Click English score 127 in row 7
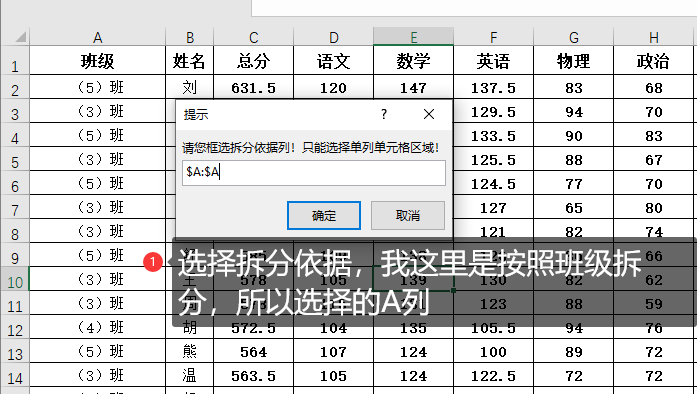Screen dimensions: 697x394 pyautogui.click(x=493, y=208)
